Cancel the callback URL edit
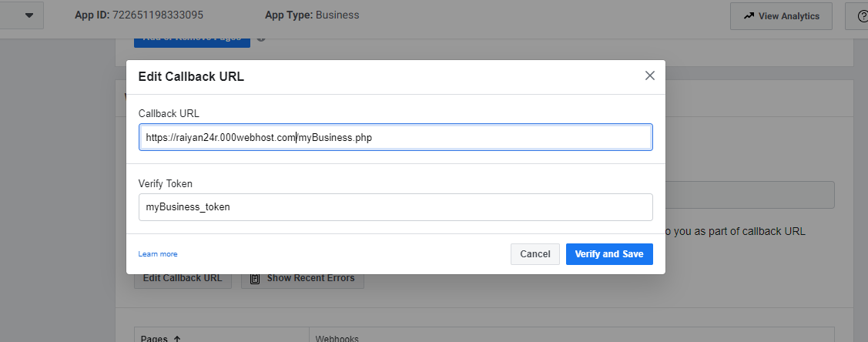868x342 pixels. pos(535,254)
